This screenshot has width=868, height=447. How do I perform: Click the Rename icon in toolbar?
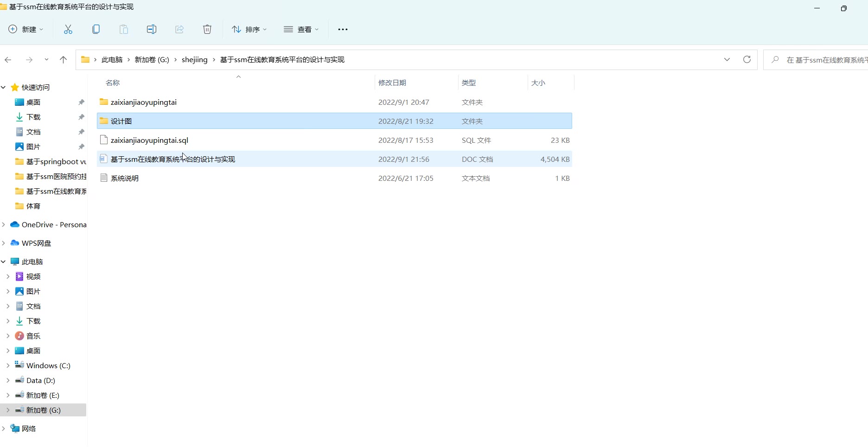(152, 29)
